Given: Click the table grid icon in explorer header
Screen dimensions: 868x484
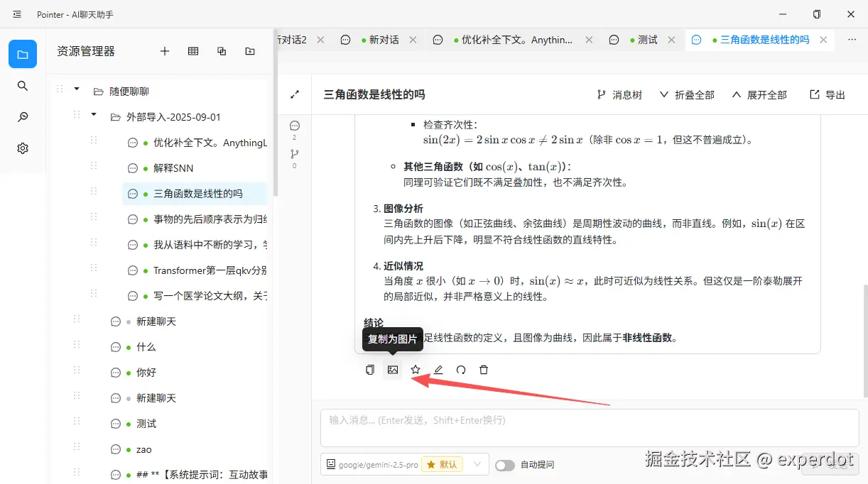Looking at the screenshot, I should [193, 51].
